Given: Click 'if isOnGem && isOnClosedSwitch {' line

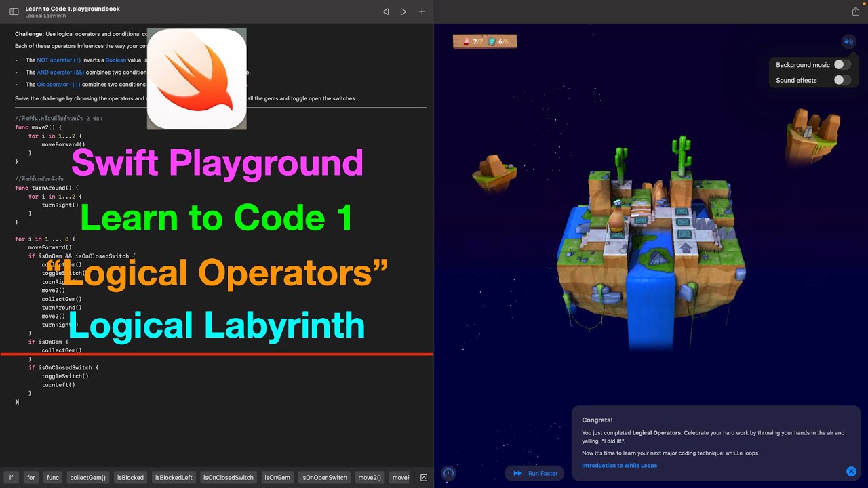Looking at the screenshot, I should pos(82,256).
